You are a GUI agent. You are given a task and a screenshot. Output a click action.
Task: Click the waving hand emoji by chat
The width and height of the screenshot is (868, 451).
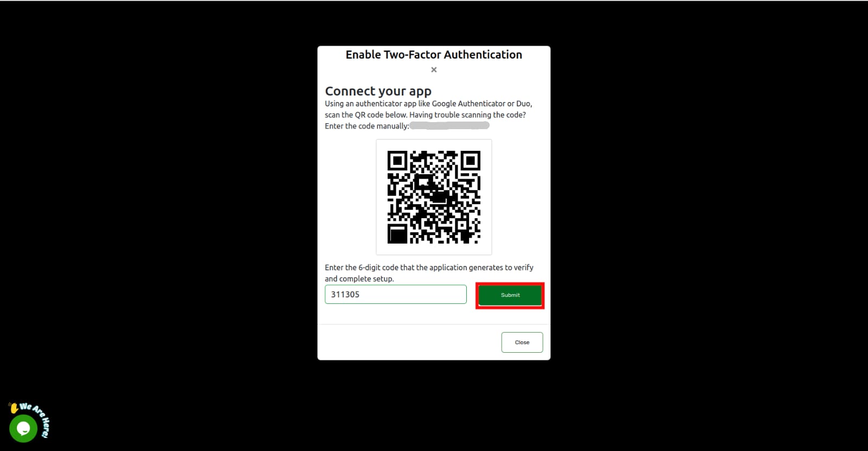[14, 408]
